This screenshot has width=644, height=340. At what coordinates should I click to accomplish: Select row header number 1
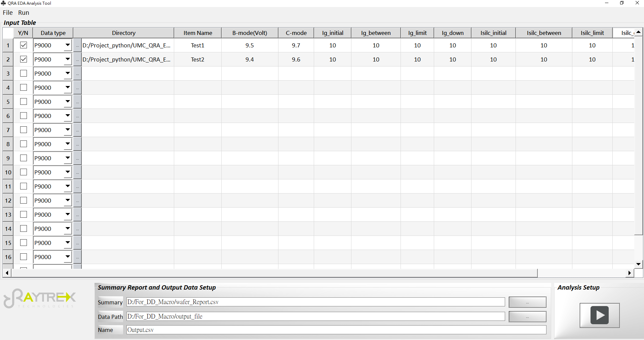pos(8,45)
